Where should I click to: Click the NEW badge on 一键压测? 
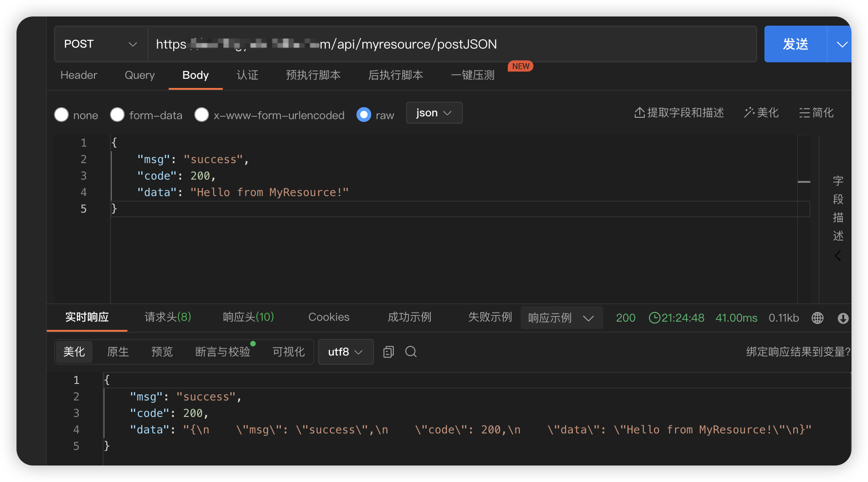[x=521, y=66]
